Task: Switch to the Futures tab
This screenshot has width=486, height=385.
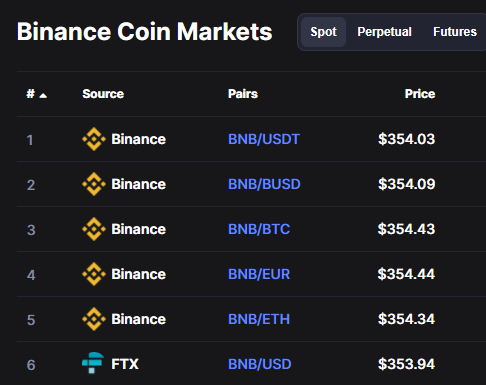Action: (x=455, y=32)
